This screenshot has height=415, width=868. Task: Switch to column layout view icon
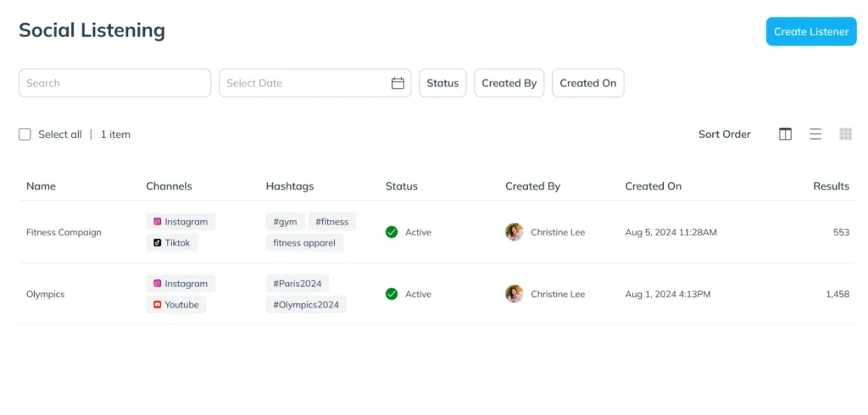[x=785, y=134]
